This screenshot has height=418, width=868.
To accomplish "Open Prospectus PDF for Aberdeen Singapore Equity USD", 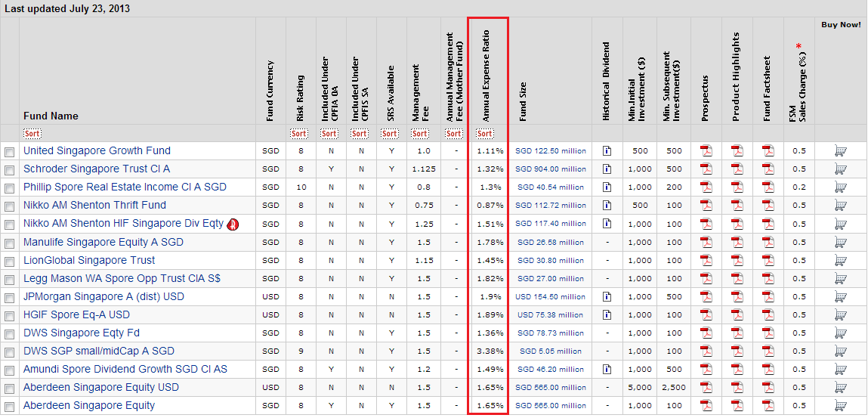I will click(706, 388).
